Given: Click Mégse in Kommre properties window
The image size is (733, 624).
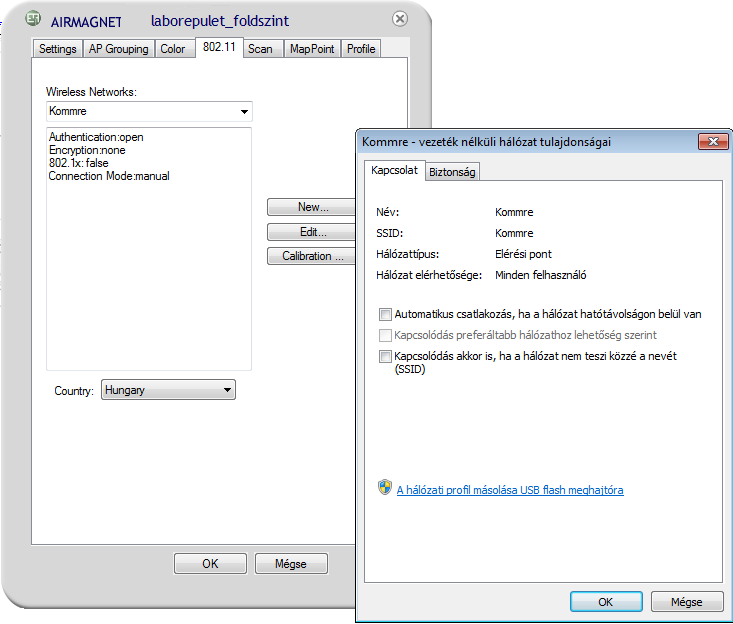Looking at the screenshot, I should pos(687,602).
